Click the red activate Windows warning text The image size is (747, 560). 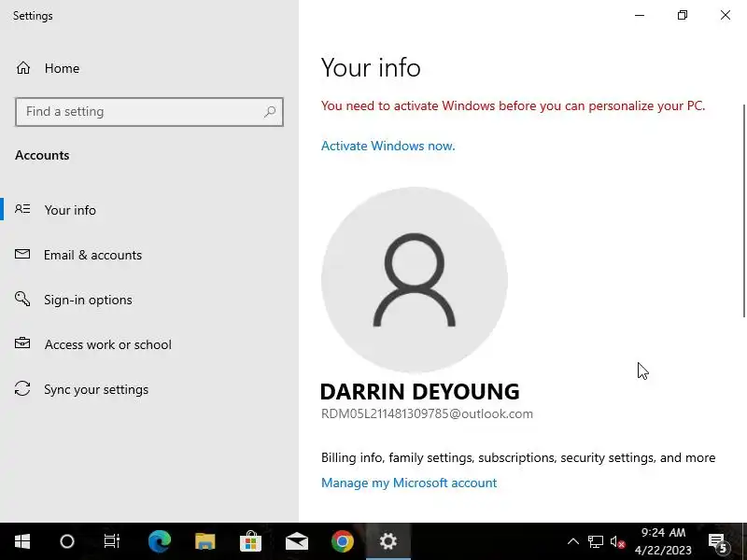pos(513,105)
